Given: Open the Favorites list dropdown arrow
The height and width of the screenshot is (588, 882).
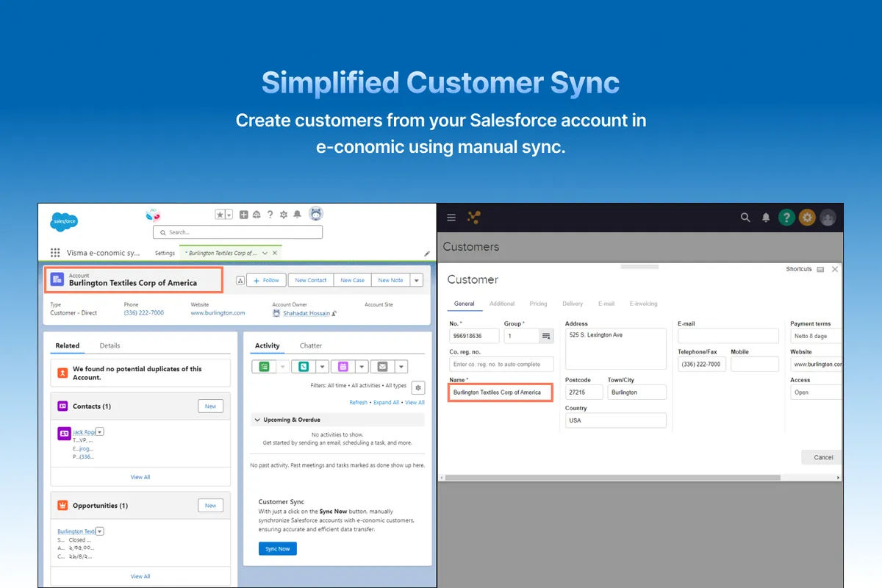Looking at the screenshot, I should [229, 215].
